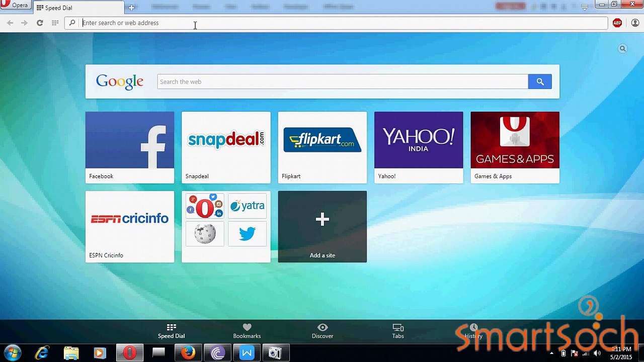Click the battery tray icon
Image resolution: width=644 pixels, height=362 pixels.
point(563,353)
